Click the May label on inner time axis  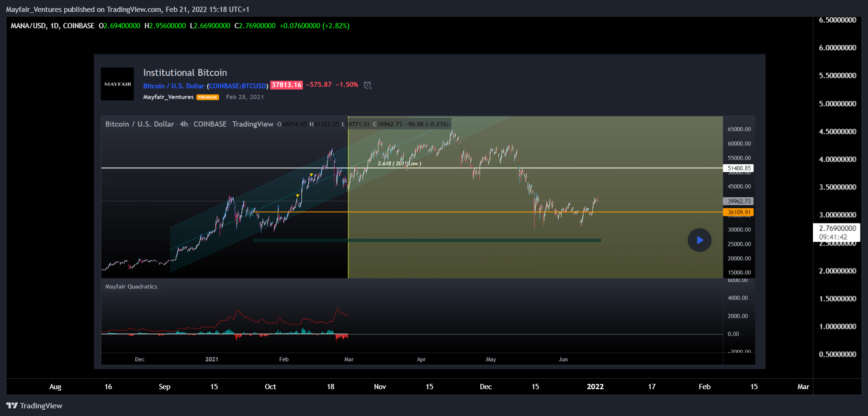tap(491, 359)
